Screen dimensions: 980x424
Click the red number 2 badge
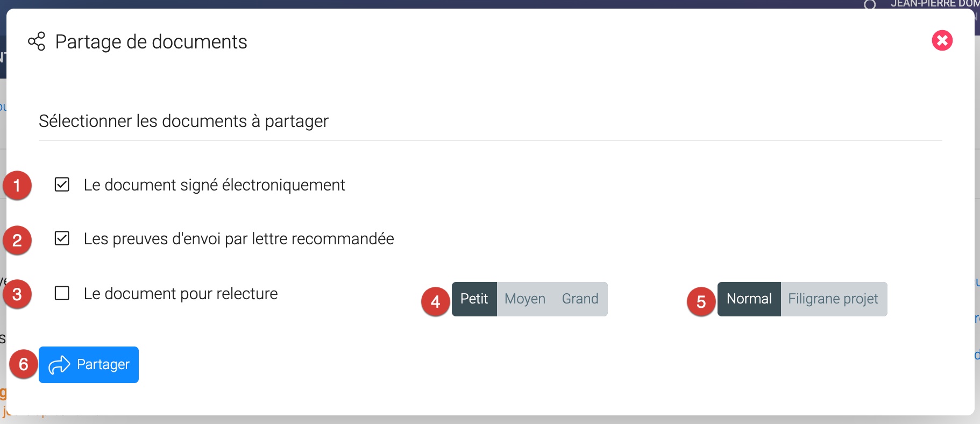pyautogui.click(x=17, y=240)
